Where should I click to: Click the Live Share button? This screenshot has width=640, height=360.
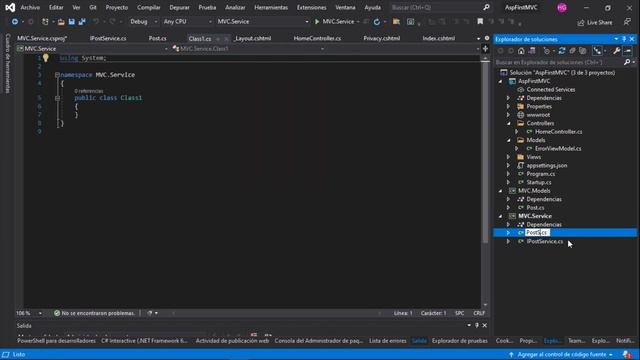click(x=595, y=22)
